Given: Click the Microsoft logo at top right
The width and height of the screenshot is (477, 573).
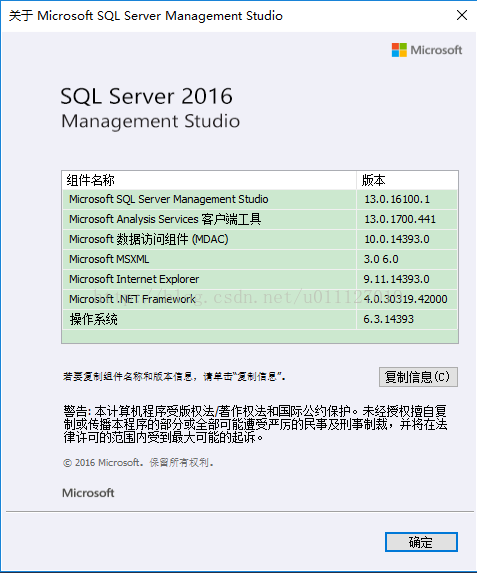Looking at the screenshot, I should (427, 50).
